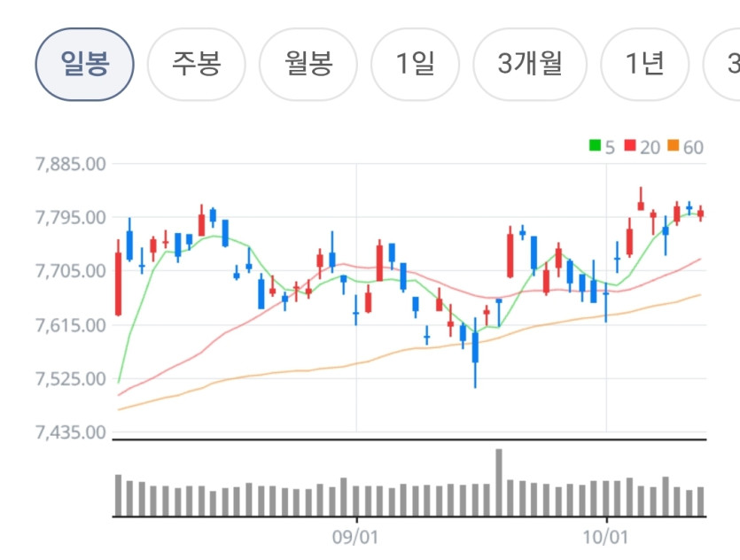Click the green 5-day moving average swatch
Image resolution: width=740 pixels, height=560 pixels.
[595, 145]
